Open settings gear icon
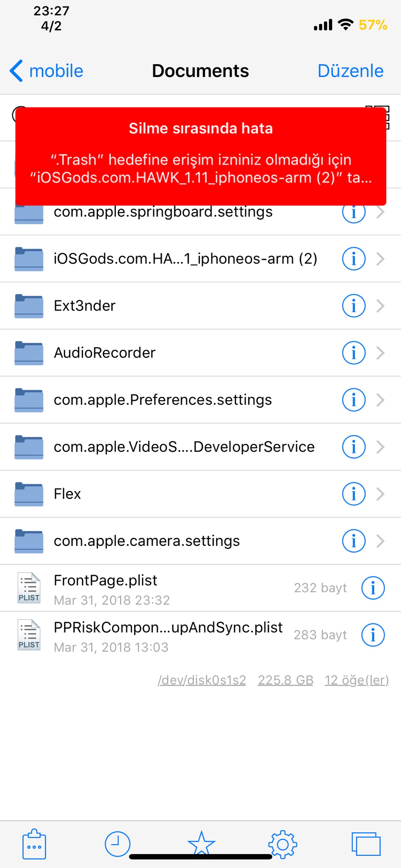 tap(283, 844)
